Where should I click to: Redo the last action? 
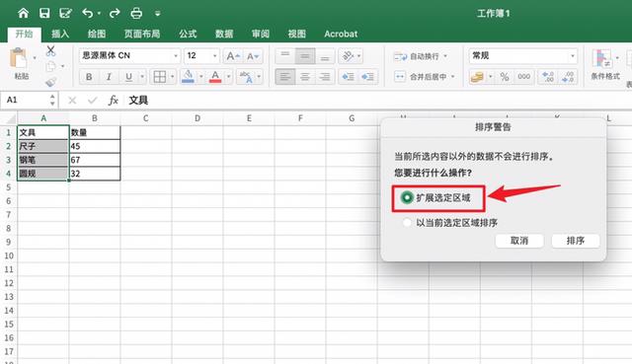pos(115,13)
